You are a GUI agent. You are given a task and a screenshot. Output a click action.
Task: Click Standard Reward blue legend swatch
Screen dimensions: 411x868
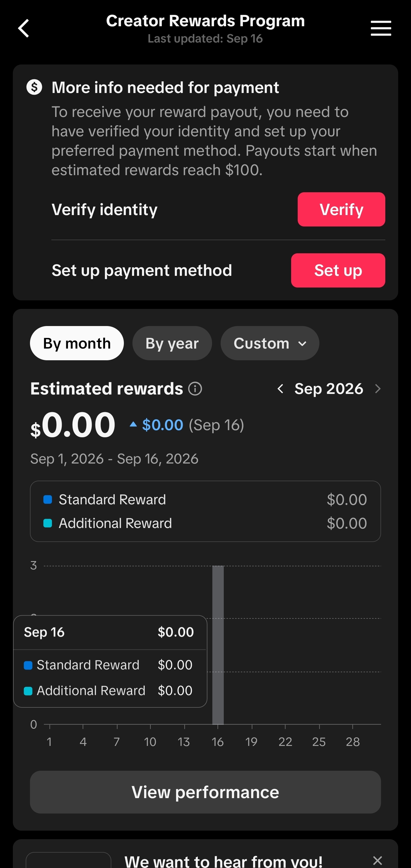[x=48, y=499]
